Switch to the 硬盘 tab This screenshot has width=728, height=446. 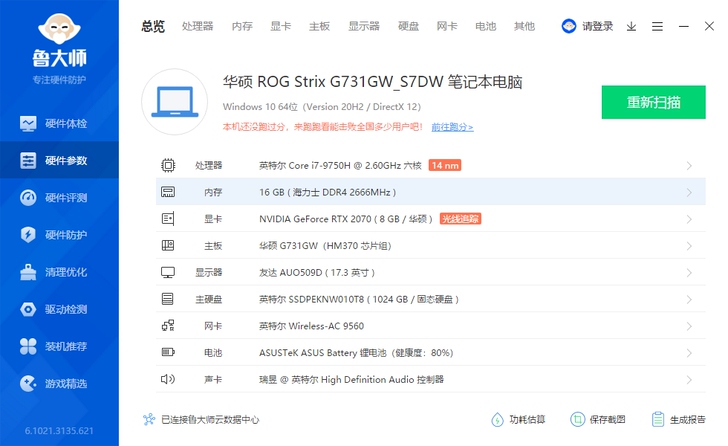pos(409,26)
